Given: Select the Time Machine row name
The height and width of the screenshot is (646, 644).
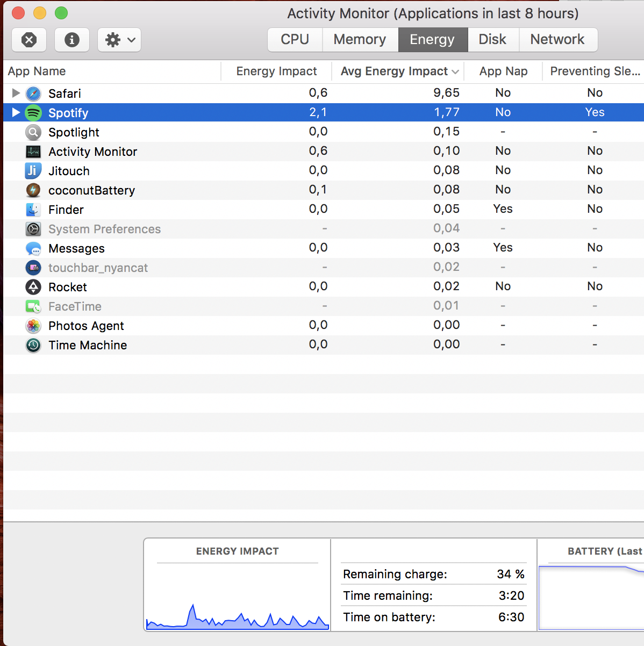Looking at the screenshot, I should (x=88, y=345).
